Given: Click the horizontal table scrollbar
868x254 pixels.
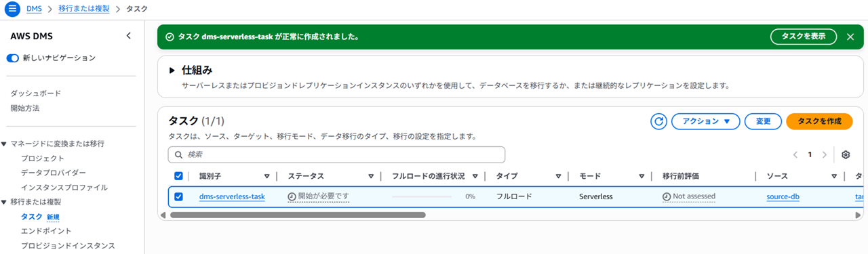Looking at the screenshot, I should pos(298,215).
